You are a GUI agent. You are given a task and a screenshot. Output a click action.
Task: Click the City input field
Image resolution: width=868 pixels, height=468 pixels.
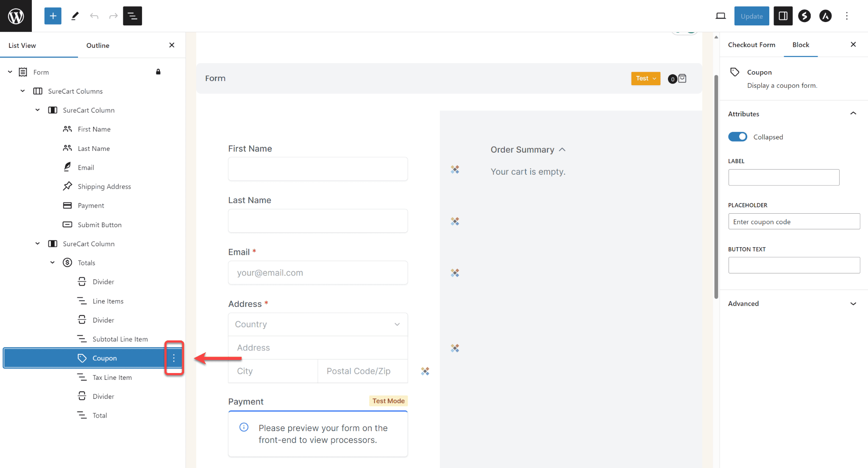coord(273,371)
